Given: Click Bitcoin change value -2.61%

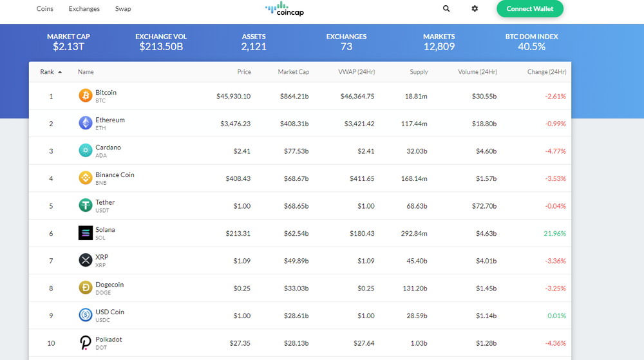Looking at the screenshot, I should pyautogui.click(x=555, y=96).
